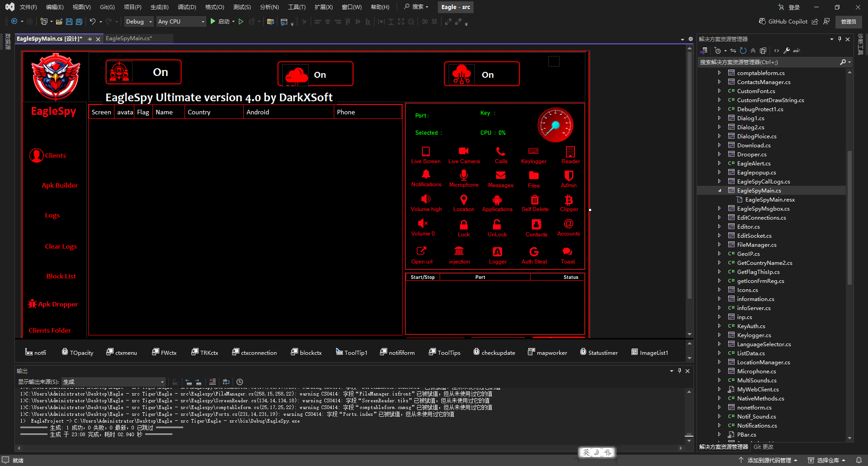Open the Debug configuration dropdown
Image resolution: width=868 pixels, height=466 pixels.
coord(139,22)
